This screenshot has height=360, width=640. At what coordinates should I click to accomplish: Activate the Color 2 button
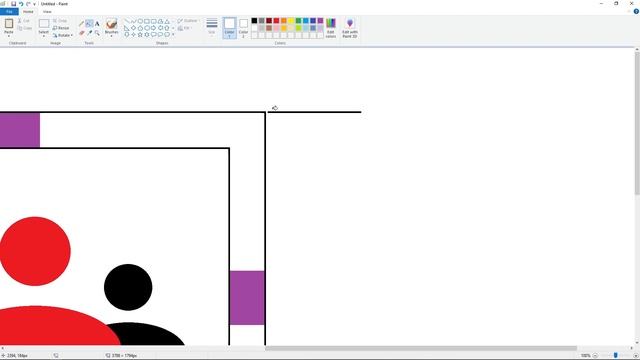pos(243,28)
